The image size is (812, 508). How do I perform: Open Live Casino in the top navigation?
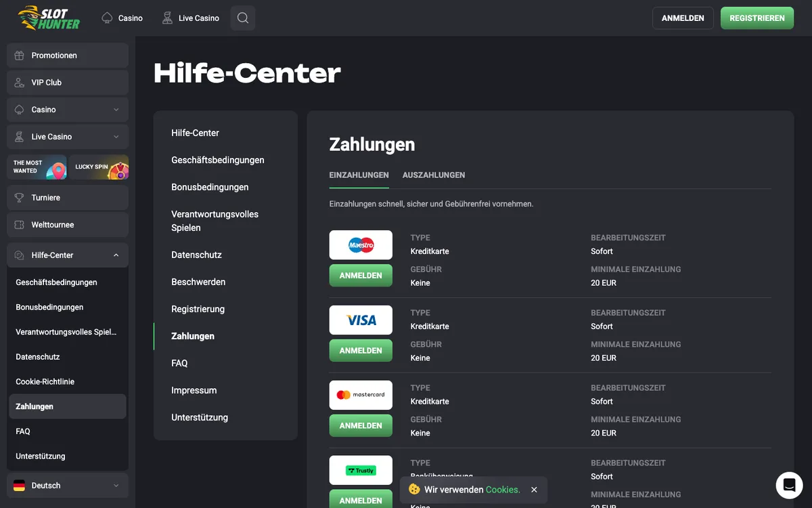[x=191, y=18]
